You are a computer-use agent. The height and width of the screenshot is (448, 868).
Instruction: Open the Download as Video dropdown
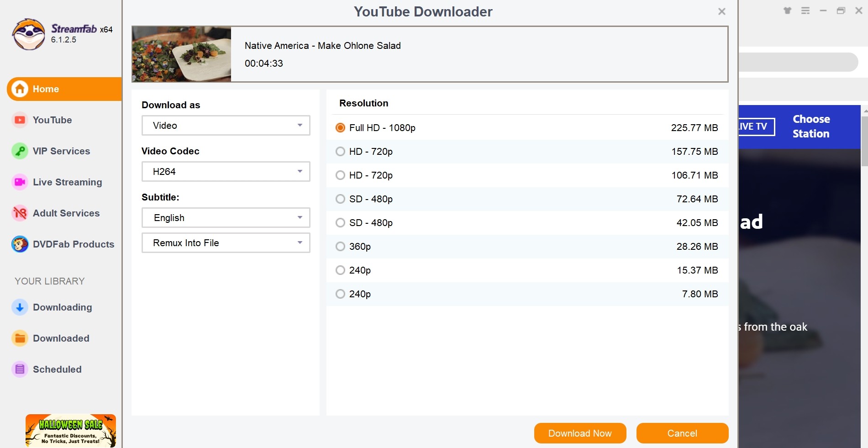pos(226,126)
